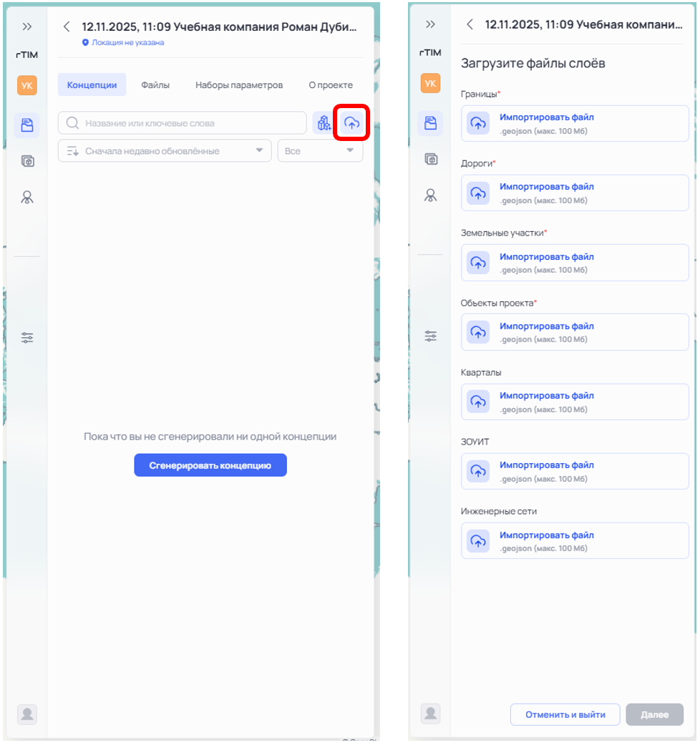Click the upload icon under Земельные участки
700x743 pixels.
click(478, 263)
